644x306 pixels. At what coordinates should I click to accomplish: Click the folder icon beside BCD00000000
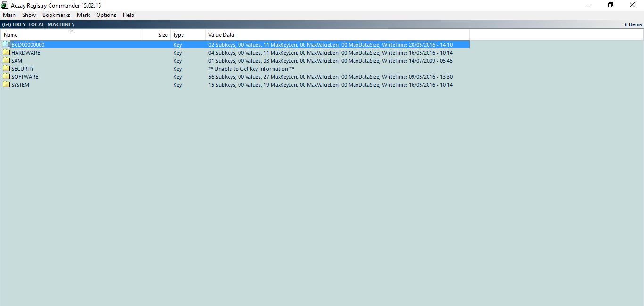[x=6, y=44]
